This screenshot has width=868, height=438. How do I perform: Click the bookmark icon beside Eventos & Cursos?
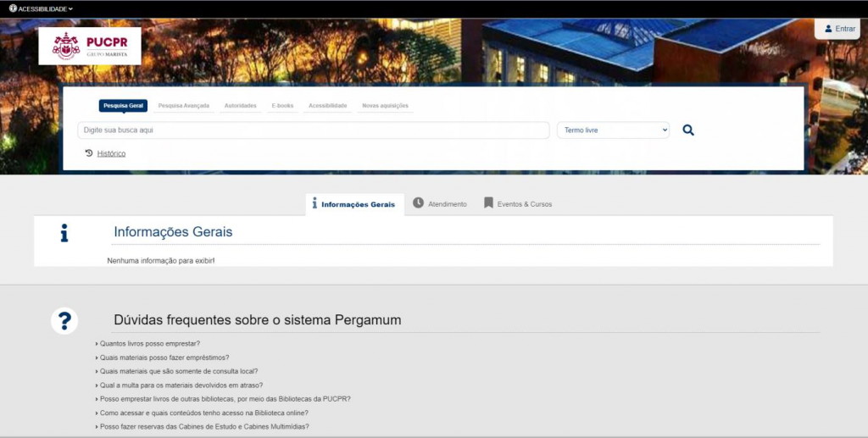[488, 203]
